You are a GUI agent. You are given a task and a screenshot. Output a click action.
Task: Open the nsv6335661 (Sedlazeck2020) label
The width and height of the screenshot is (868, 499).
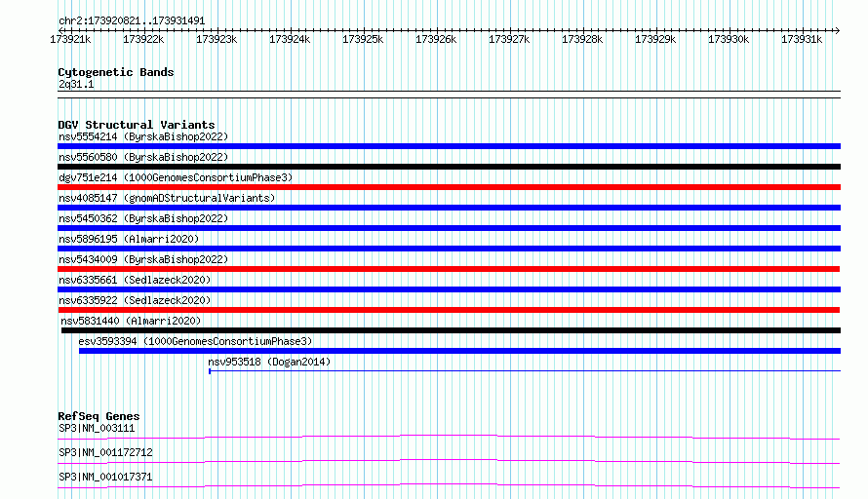click(135, 280)
